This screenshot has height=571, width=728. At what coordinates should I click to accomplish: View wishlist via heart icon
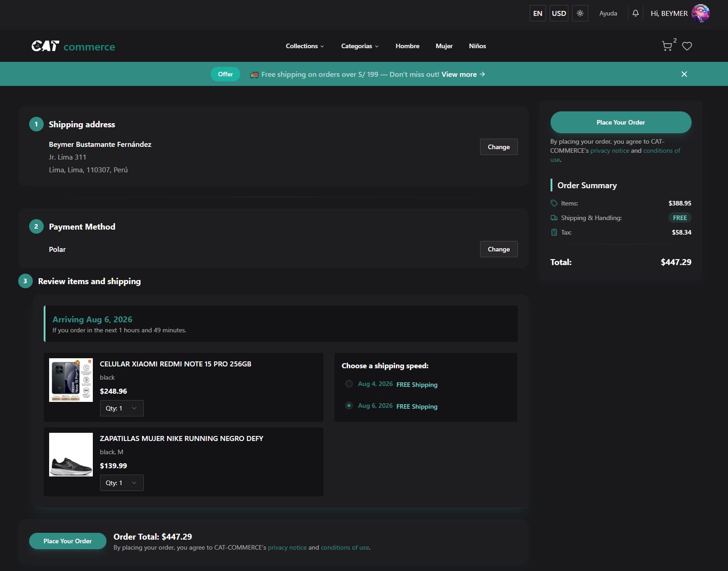[x=687, y=46]
